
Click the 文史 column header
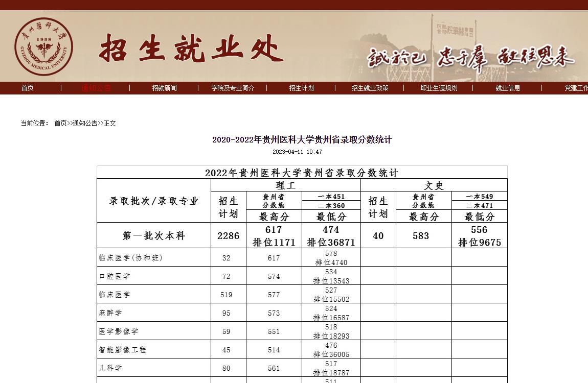[x=434, y=185]
